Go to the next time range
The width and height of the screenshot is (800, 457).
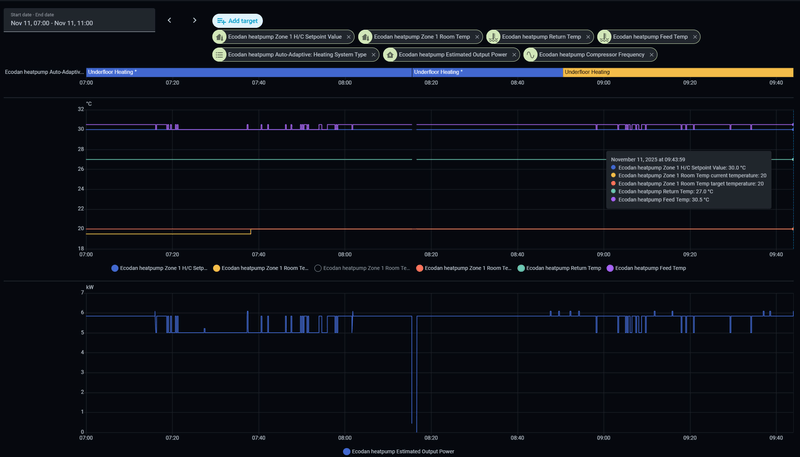194,20
